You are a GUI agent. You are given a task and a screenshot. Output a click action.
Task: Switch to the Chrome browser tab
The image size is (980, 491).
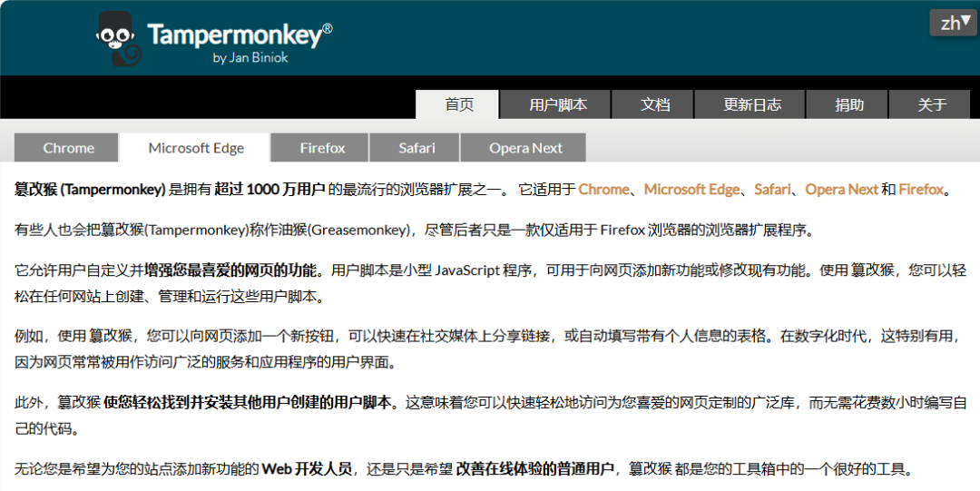point(67,148)
